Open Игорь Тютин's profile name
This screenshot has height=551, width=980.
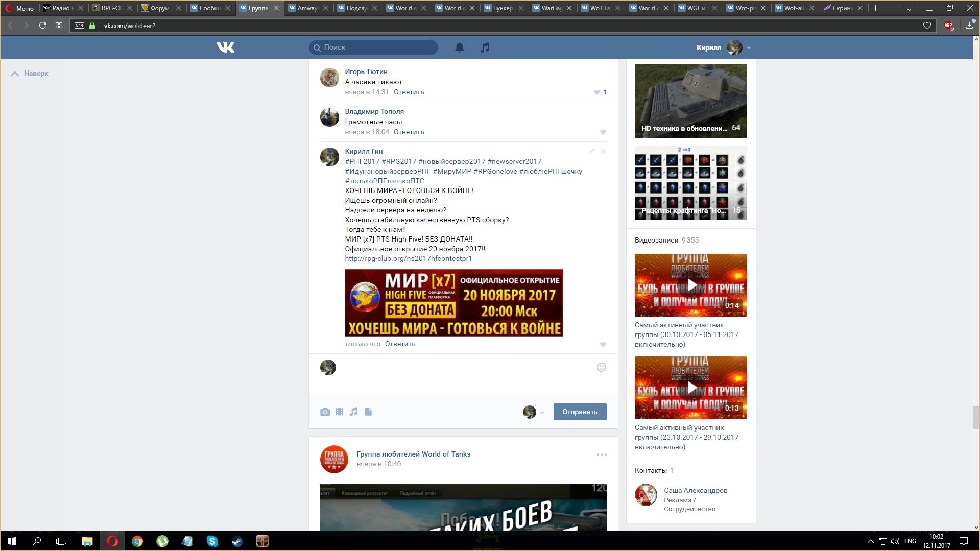tap(366, 71)
